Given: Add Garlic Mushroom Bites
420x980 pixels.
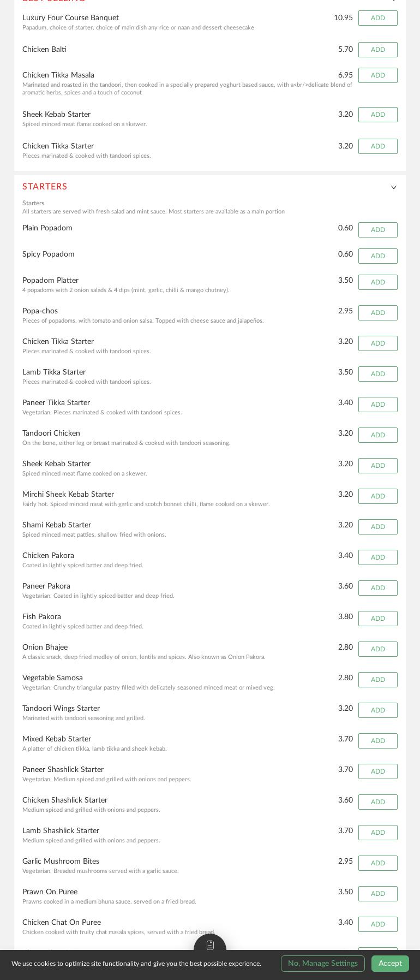Looking at the screenshot, I should point(377,863).
